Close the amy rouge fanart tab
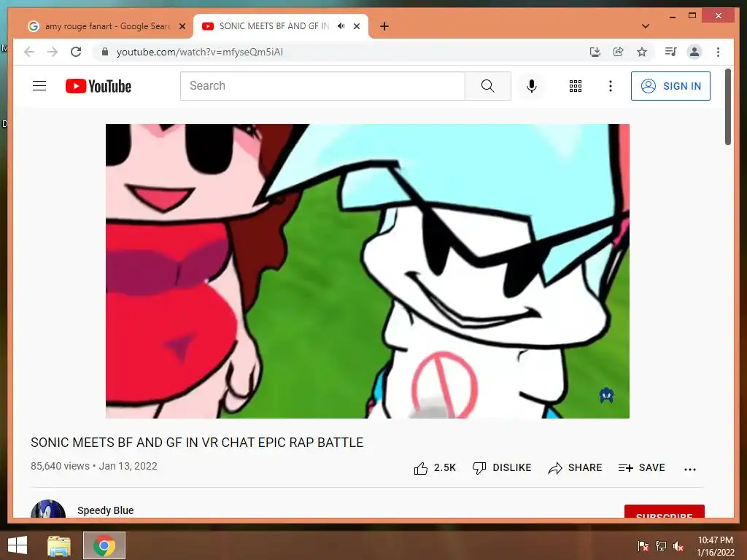 (182, 27)
